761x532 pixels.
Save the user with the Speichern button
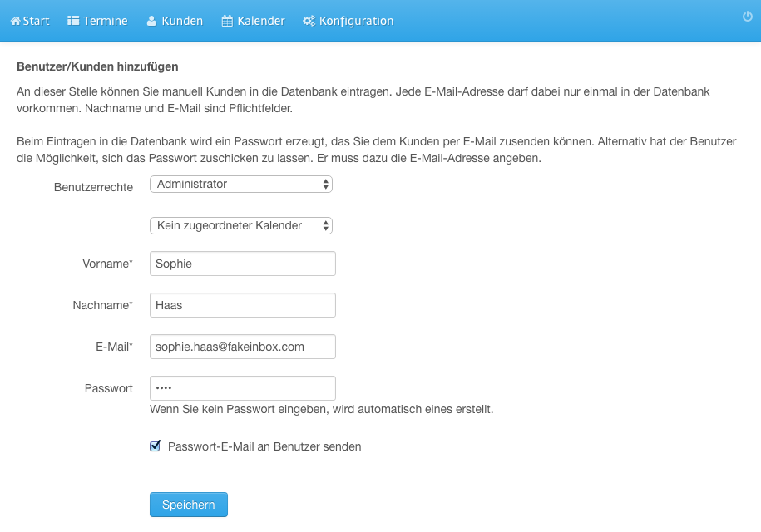pos(188,505)
